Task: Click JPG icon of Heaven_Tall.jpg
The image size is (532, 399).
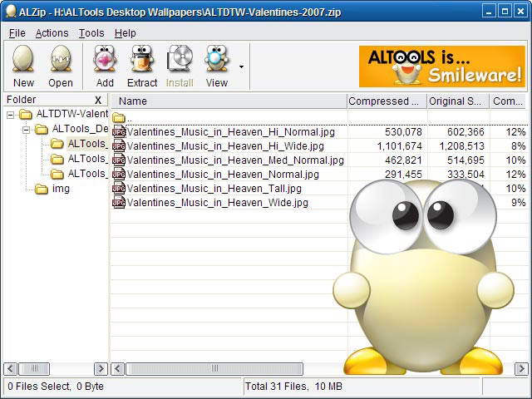Action: [x=119, y=189]
